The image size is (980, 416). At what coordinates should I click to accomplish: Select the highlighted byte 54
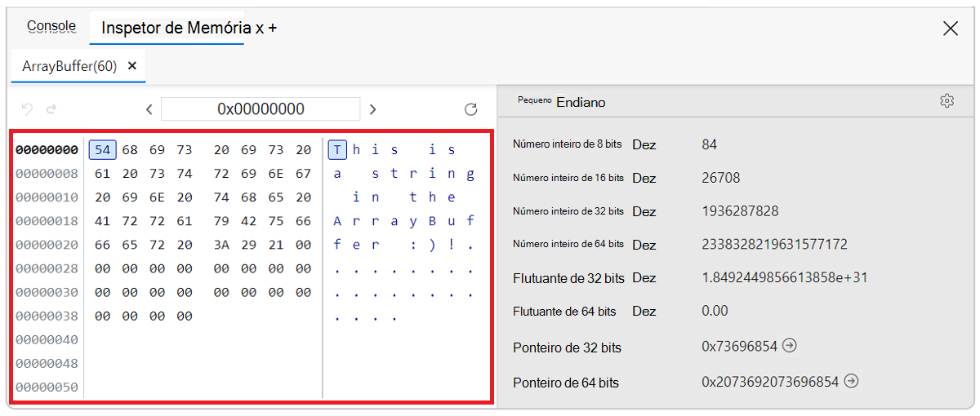[x=102, y=150]
